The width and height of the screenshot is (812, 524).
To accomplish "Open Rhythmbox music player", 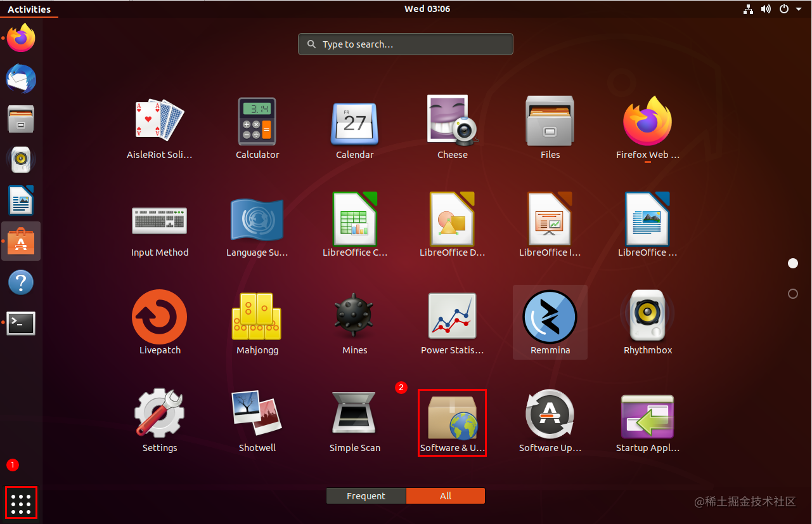I will pos(647,316).
